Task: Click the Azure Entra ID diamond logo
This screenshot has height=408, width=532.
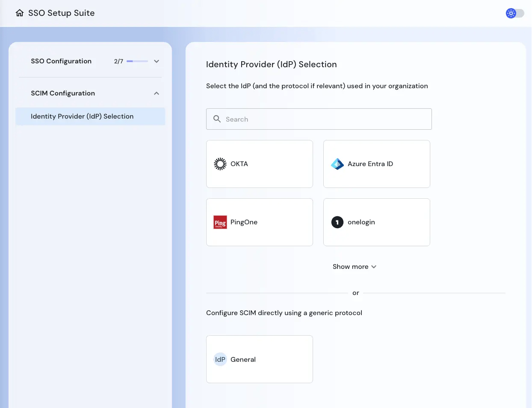Action: pos(337,164)
